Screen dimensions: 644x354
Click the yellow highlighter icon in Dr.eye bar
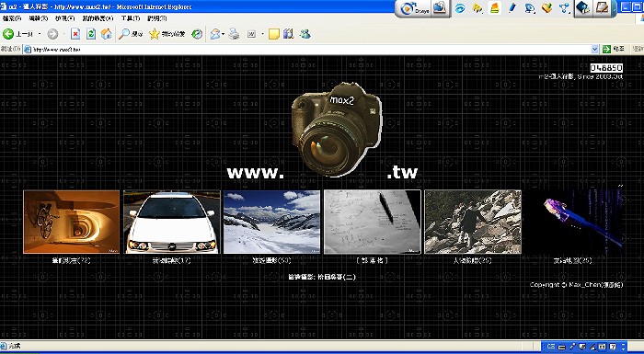(477, 8)
